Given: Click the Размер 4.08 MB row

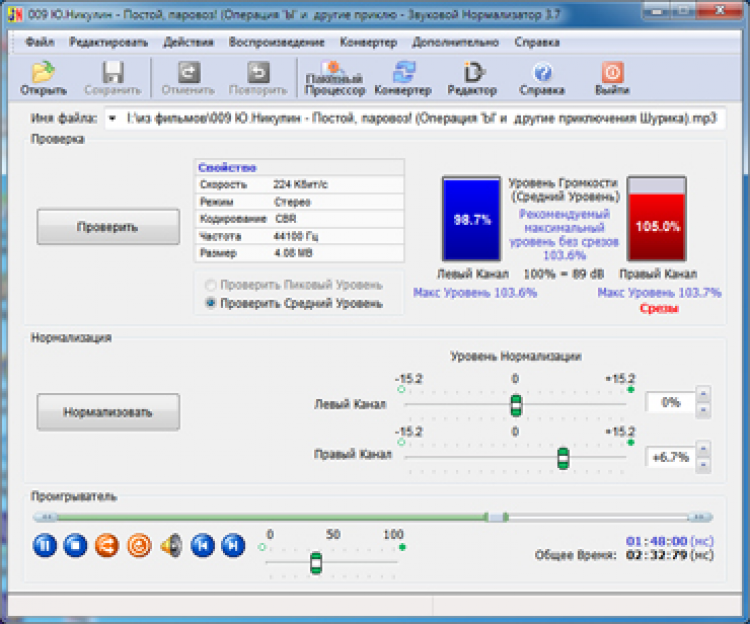Looking at the screenshot, I should click(x=299, y=253).
